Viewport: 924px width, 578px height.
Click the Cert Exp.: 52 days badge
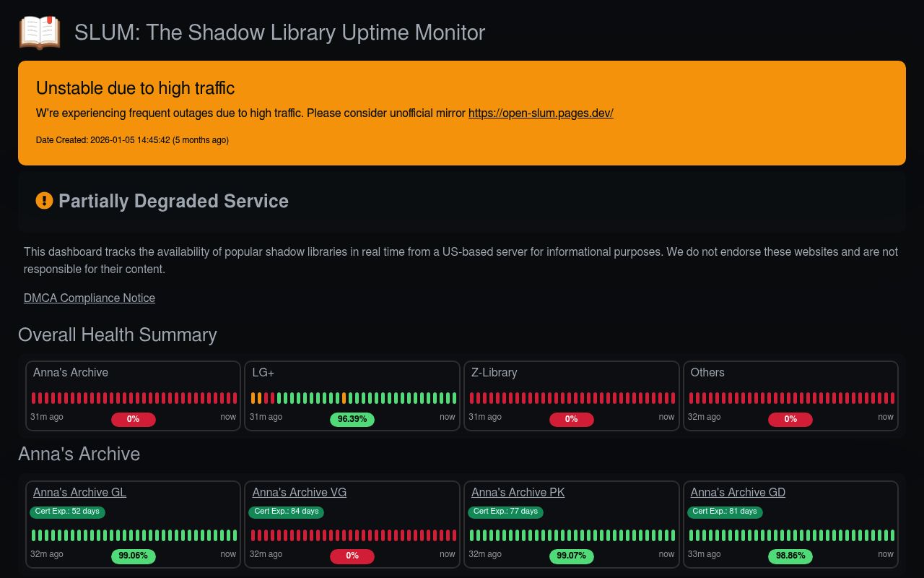[x=67, y=512]
